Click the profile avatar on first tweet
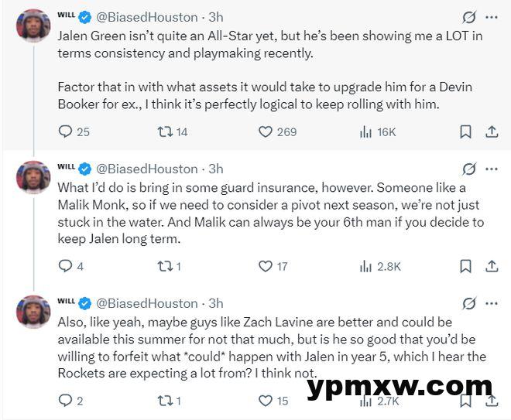The image size is (511, 420). click(x=33, y=26)
